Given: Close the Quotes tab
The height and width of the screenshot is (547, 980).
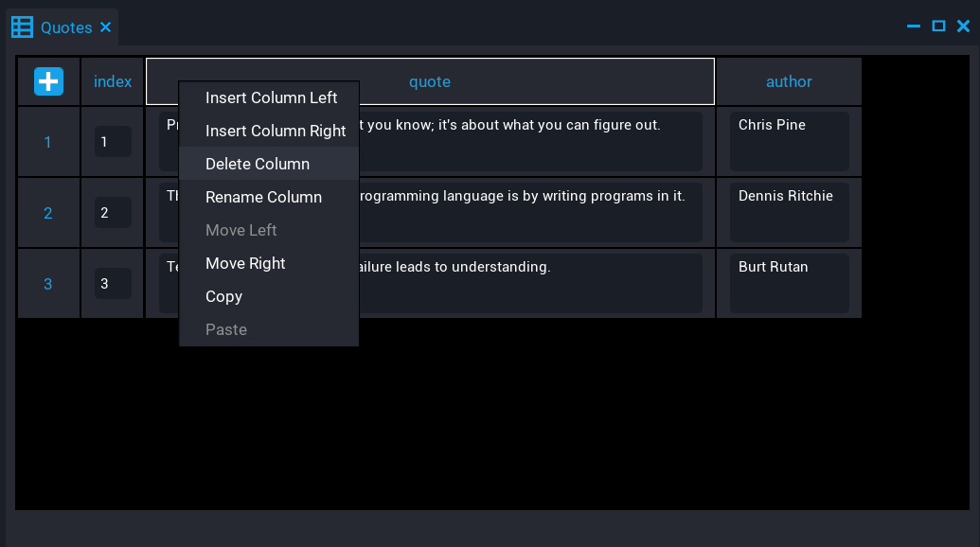Looking at the screenshot, I should pyautogui.click(x=106, y=27).
